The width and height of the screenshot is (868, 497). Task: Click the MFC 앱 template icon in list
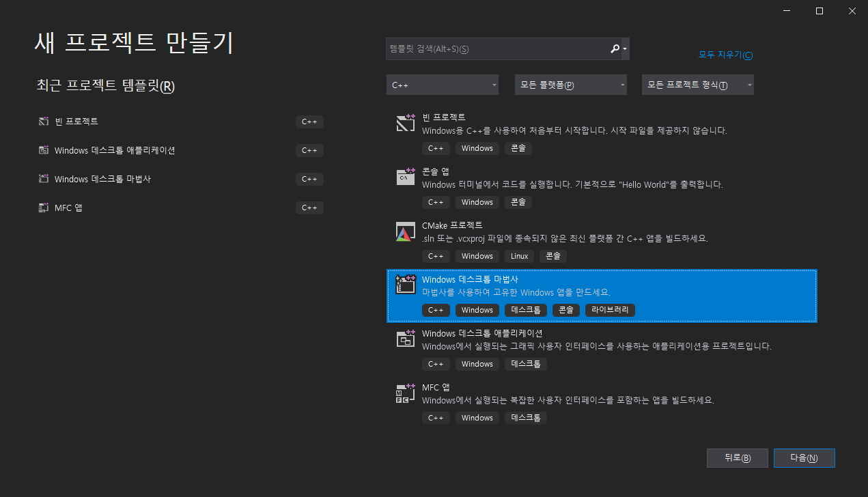pos(406,393)
